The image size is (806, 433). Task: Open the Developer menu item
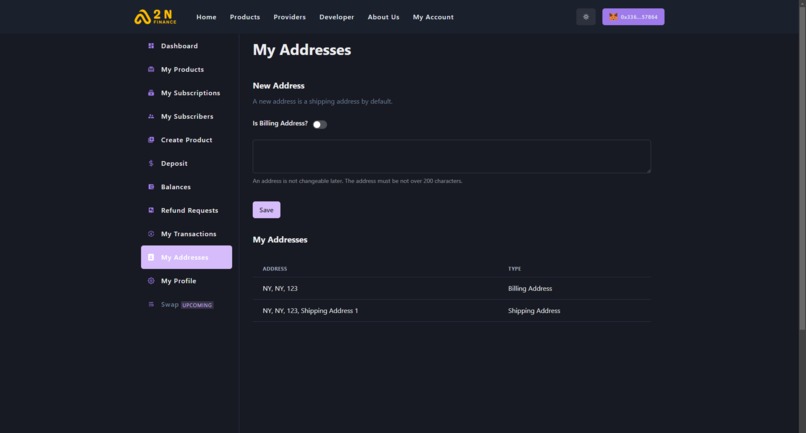(x=337, y=17)
